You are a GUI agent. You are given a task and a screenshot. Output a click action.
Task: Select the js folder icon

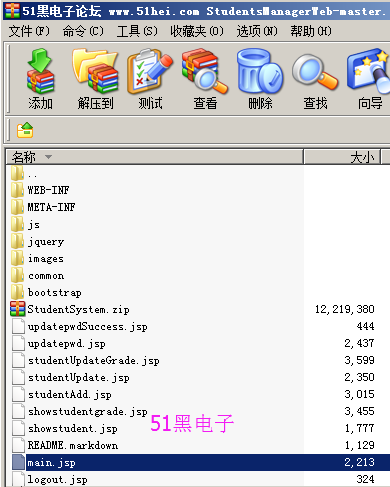(17, 224)
